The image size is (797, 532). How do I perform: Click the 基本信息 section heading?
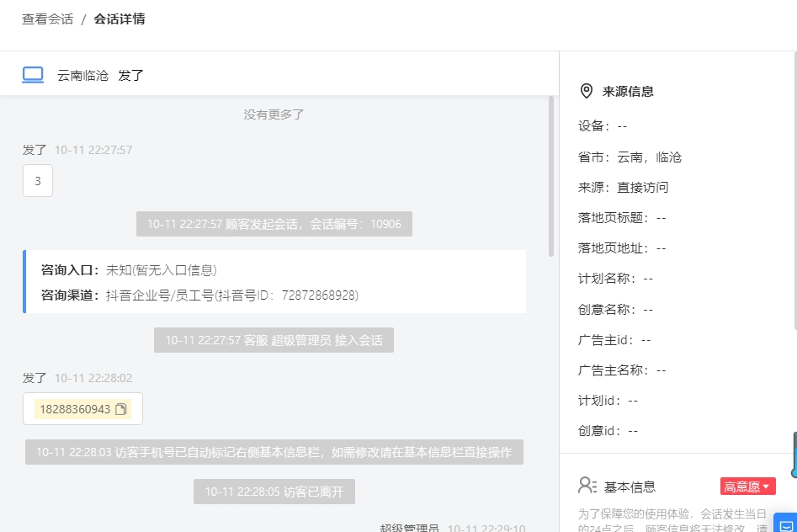coord(630,487)
